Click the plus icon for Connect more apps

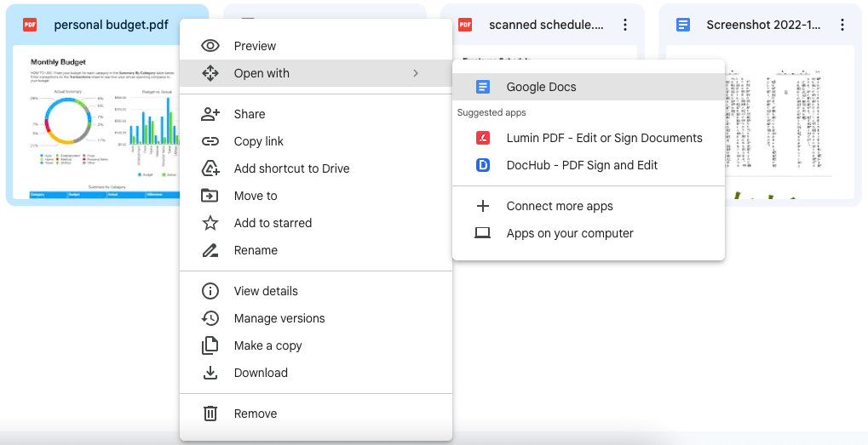pyautogui.click(x=483, y=206)
